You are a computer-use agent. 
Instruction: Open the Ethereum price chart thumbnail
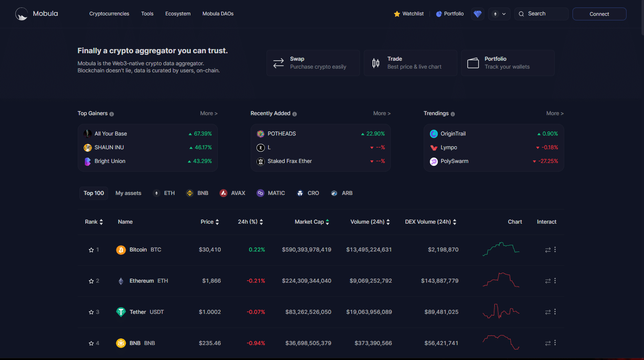[x=501, y=280]
